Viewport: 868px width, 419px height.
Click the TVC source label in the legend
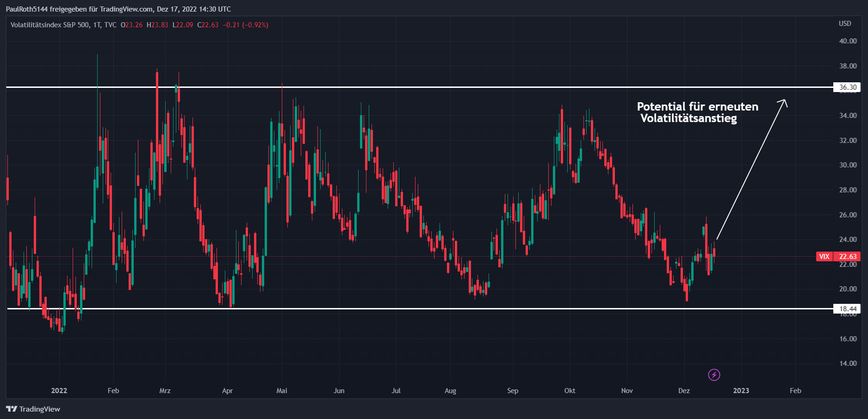pos(110,25)
